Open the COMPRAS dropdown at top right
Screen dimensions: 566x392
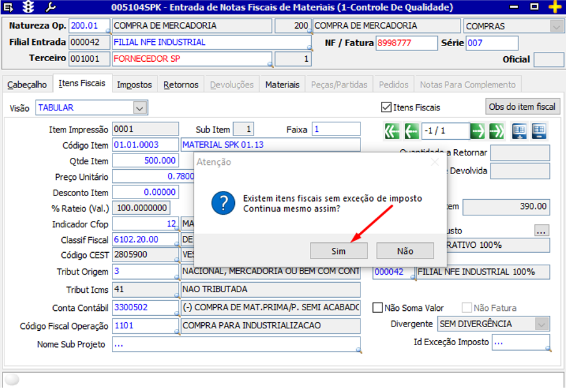555,26
